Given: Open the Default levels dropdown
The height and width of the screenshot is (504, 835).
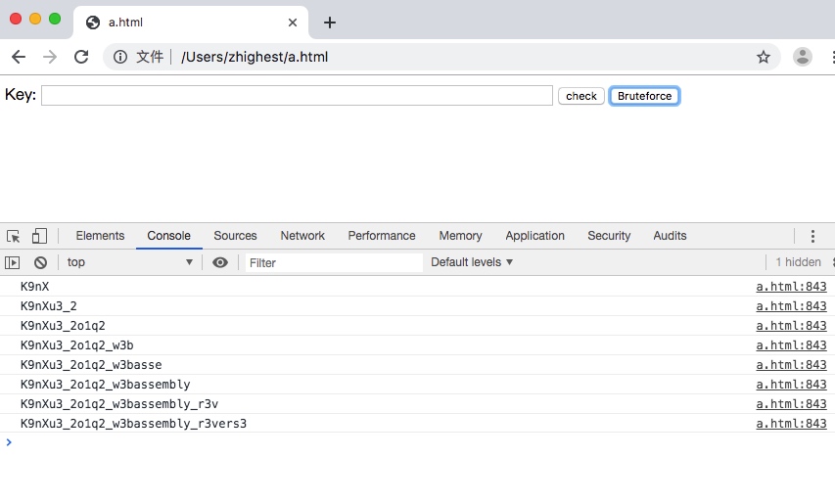Looking at the screenshot, I should pyautogui.click(x=472, y=262).
